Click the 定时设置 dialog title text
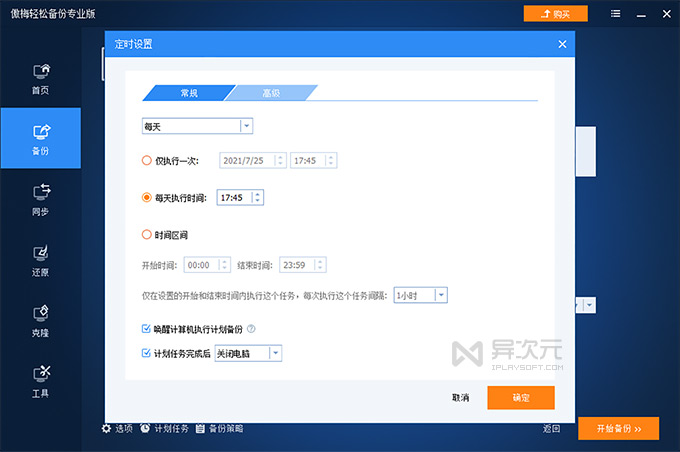 tap(134, 44)
